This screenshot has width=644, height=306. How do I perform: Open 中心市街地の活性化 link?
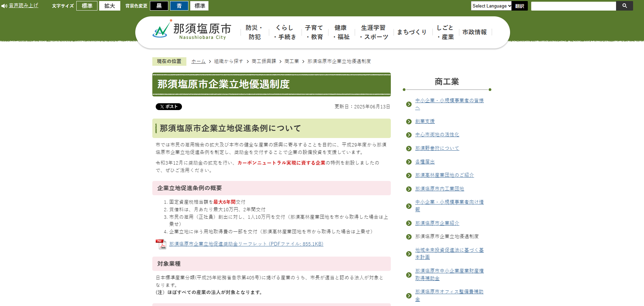pyautogui.click(x=437, y=135)
